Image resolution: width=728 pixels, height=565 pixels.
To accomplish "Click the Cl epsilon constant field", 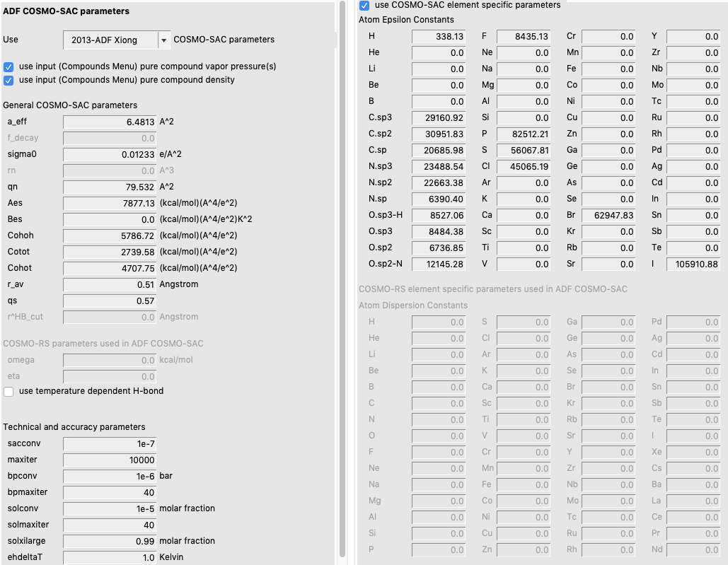I will click(524, 167).
